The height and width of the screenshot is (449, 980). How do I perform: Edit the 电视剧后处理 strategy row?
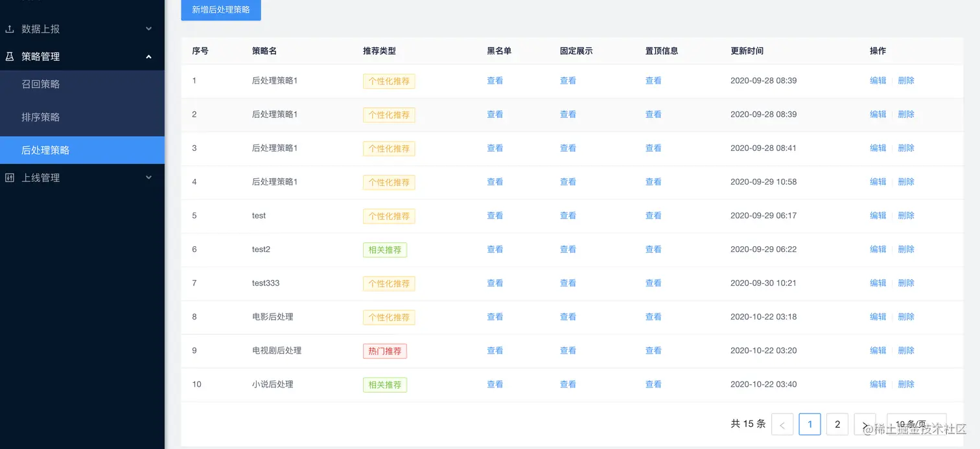(x=878, y=351)
